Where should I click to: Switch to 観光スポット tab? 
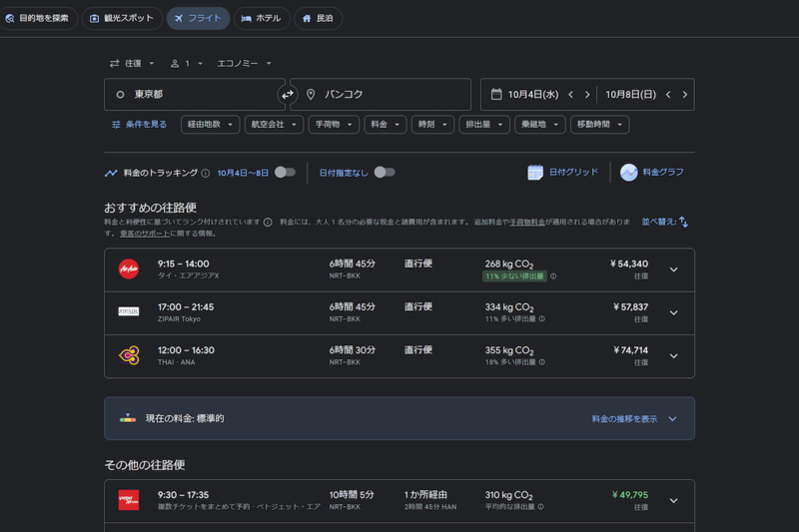pyautogui.click(x=122, y=18)
